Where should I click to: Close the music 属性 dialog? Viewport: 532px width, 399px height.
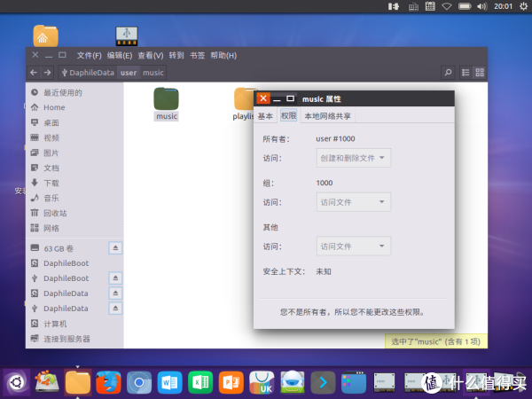[263, 98]
